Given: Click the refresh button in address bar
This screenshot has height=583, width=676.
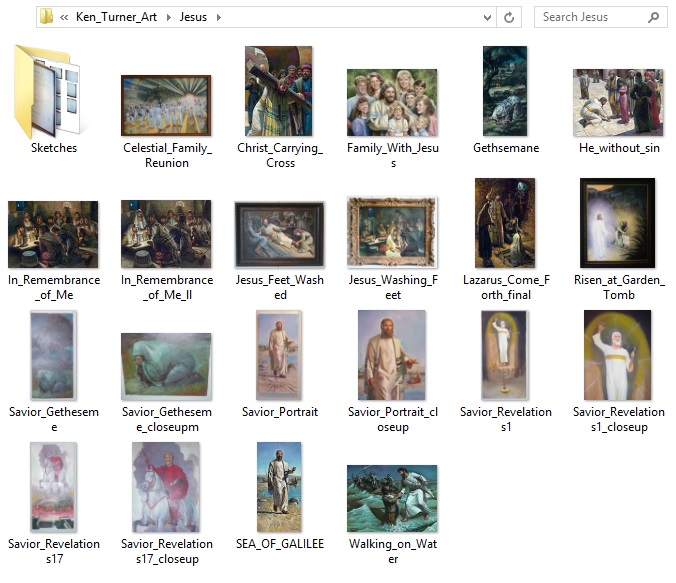Looking at the screenshot, I should [x=509, y=17].
